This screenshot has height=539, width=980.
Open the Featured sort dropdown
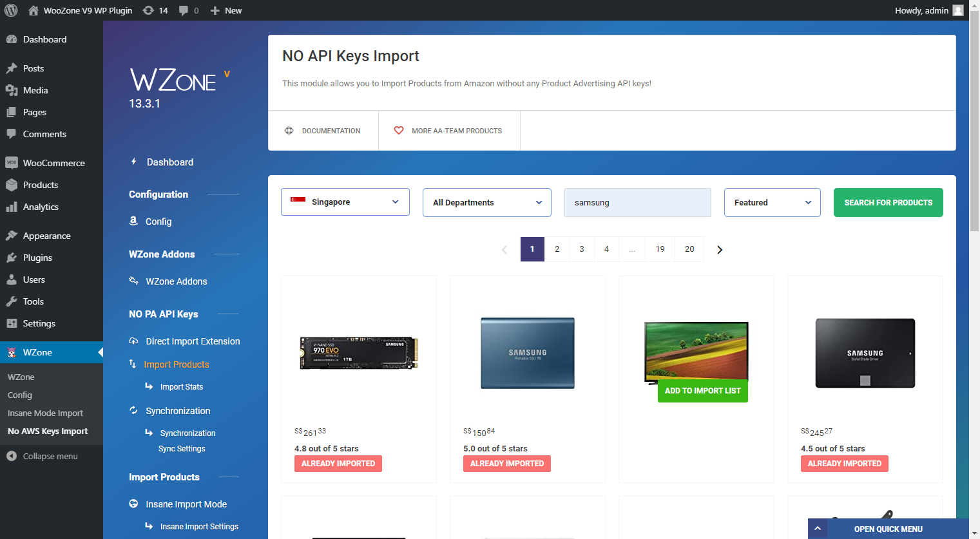(773, 202)
